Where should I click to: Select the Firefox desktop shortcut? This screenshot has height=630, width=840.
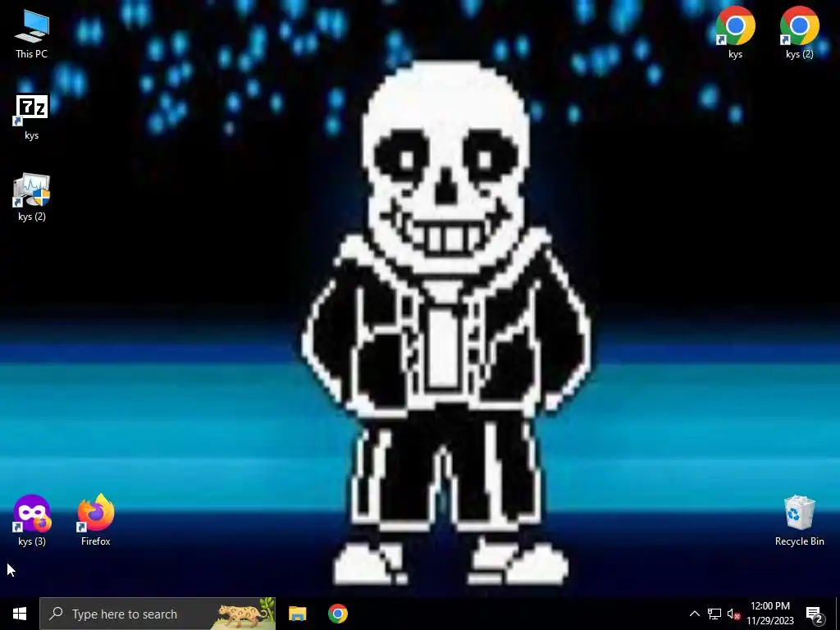click(96, 520)
